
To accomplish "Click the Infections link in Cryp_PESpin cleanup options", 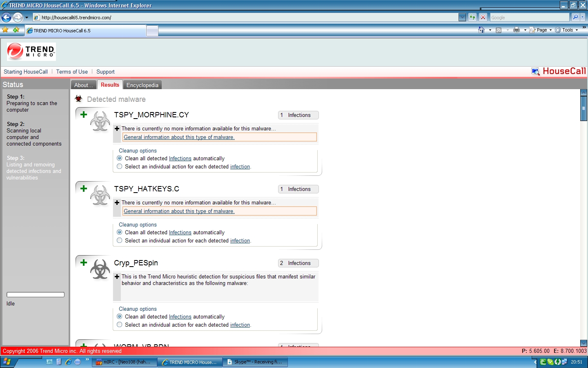I will (x=180, y=317).
